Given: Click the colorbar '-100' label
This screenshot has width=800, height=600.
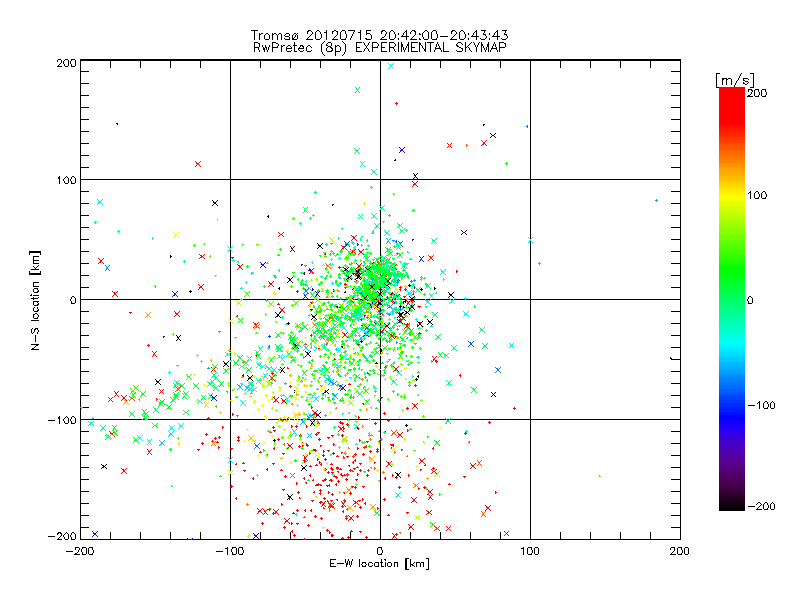Looking at the screenshot, I should (761, 406).
